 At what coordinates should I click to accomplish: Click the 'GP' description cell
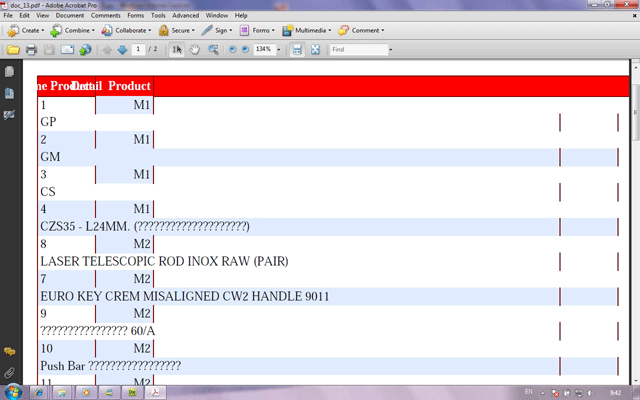pyautogui.click(x=48, y=122)
